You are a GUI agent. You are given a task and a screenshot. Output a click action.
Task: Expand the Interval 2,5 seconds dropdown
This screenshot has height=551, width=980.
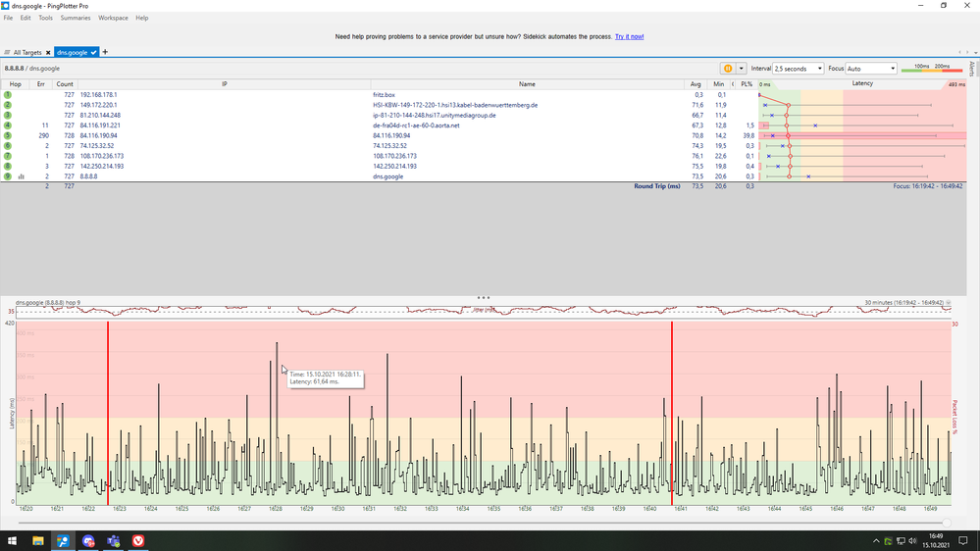[797, 69]
